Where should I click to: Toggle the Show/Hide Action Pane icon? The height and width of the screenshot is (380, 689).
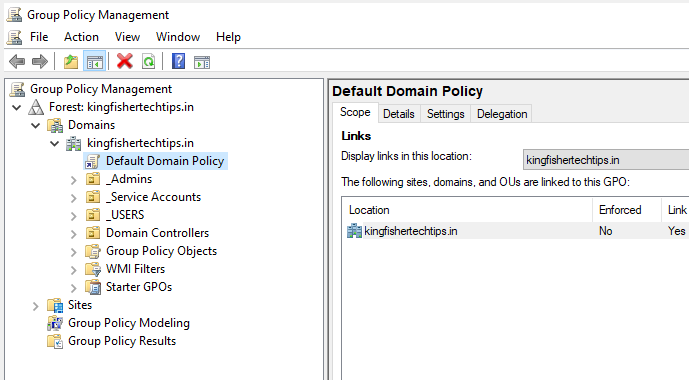(202, 62)
